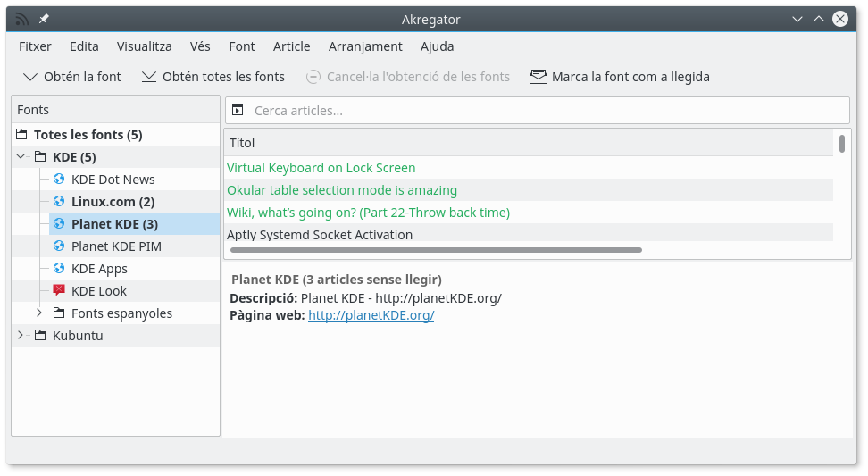The width and height of the screenshot is (868, 476).
Task: Click the envelope icon to mark feed read
Action: pyautogui.click(x=538, y=77)
